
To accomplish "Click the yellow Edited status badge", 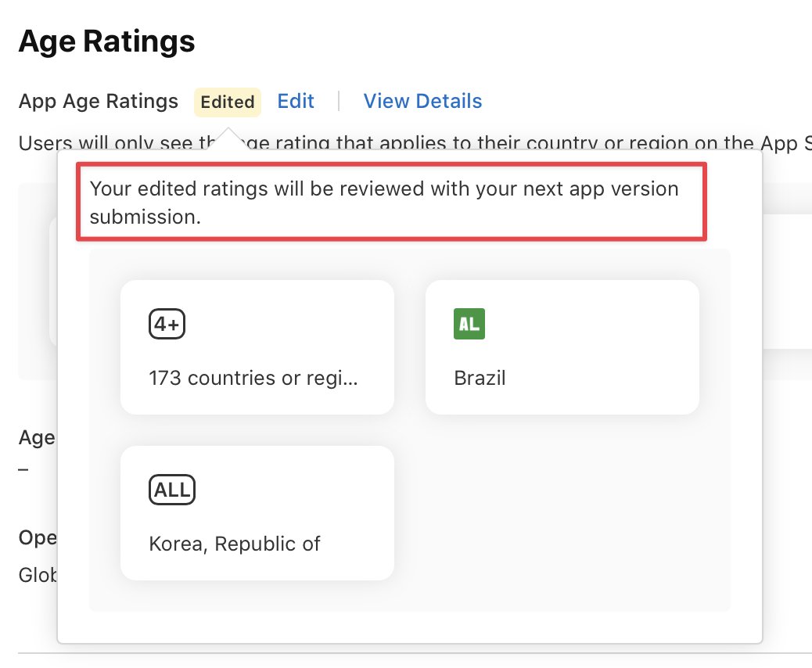I will point(227,102).
